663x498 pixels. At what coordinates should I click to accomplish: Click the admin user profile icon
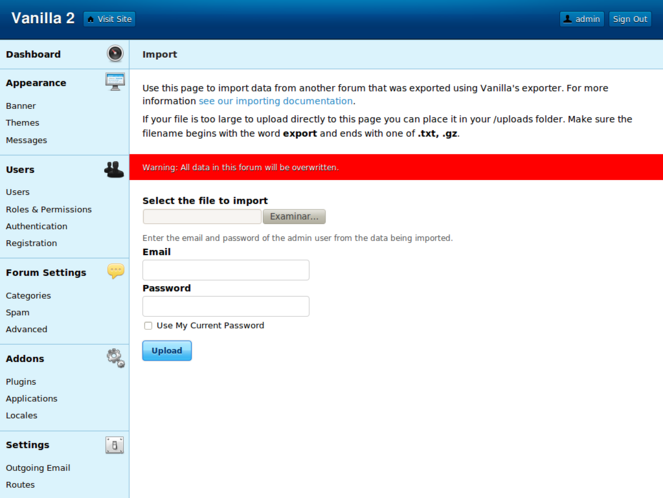(568, 19)
